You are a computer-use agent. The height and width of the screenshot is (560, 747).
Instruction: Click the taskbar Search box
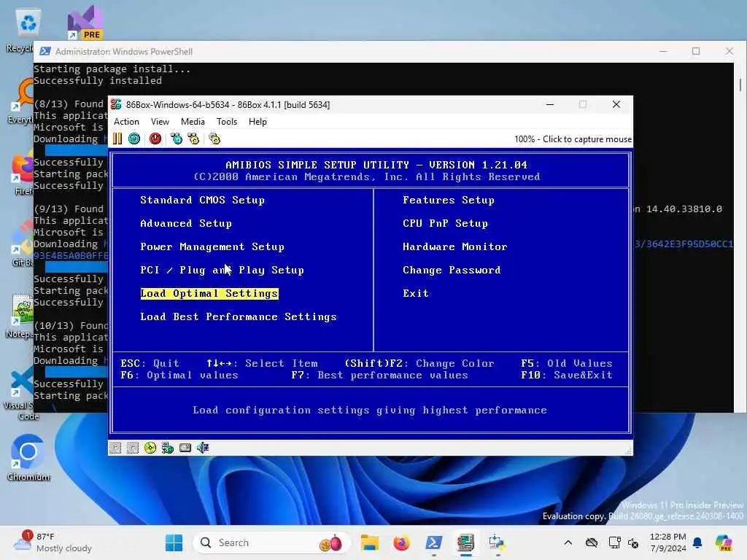click(271, 542)
